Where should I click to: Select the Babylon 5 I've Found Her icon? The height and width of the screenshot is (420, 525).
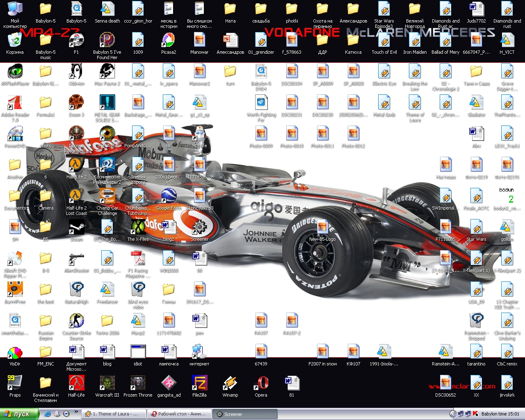(x=107, y=46)
